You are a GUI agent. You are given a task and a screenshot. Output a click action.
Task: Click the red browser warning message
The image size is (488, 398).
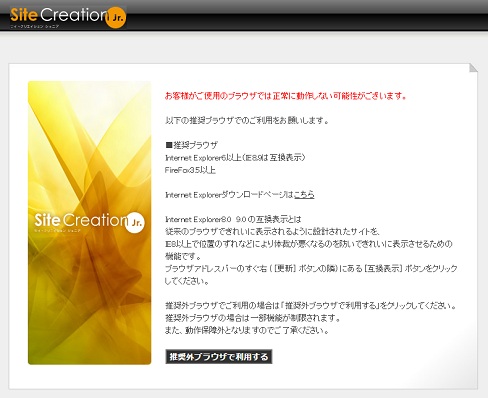tap(286, 96)
